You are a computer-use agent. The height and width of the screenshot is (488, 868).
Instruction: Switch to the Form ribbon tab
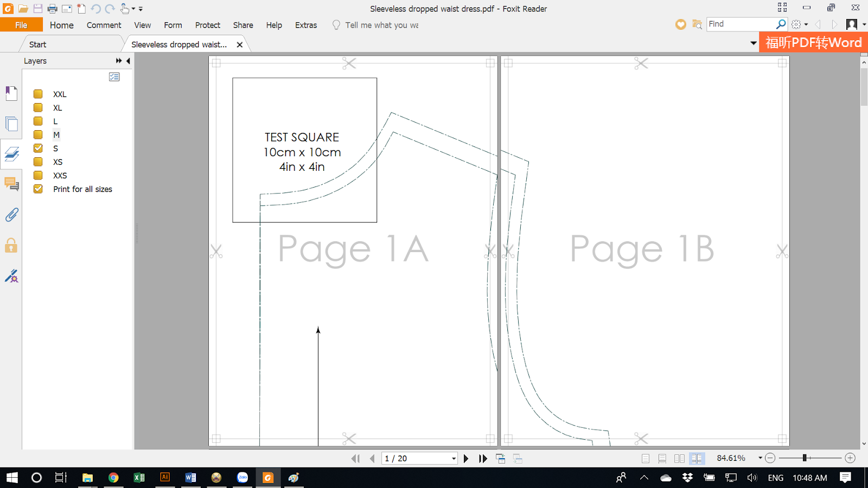[173, 25]
